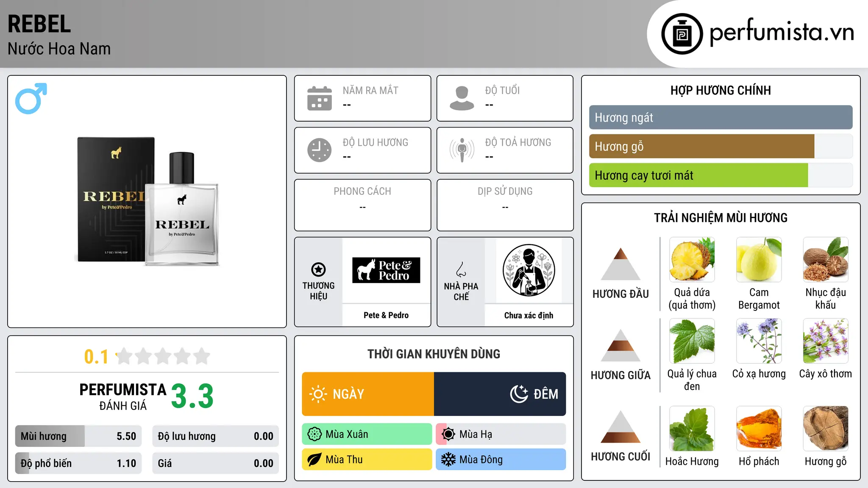Open the Nhục đậu khấu nutmeg note image
868x488 pixels.
pos(826,260)
